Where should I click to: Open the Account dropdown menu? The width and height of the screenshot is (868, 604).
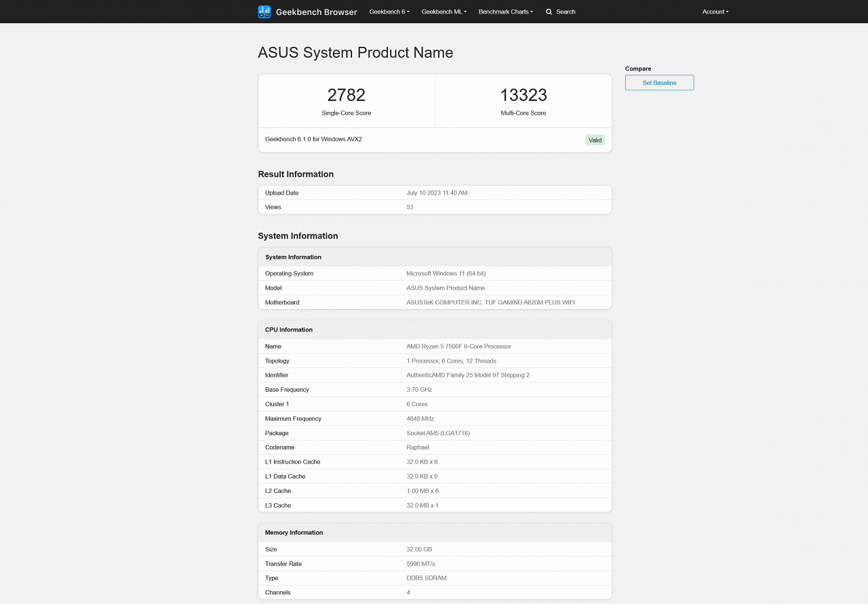(715, 12)
